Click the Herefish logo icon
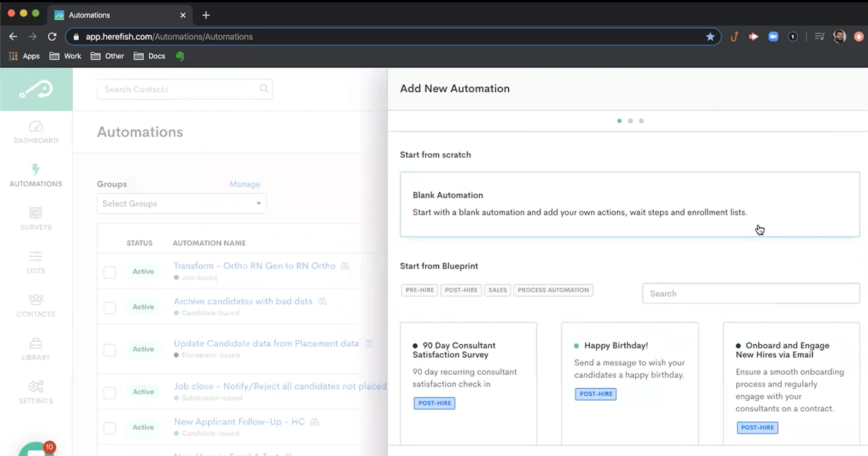Viewport: 868px width, 456px height. 36,90
